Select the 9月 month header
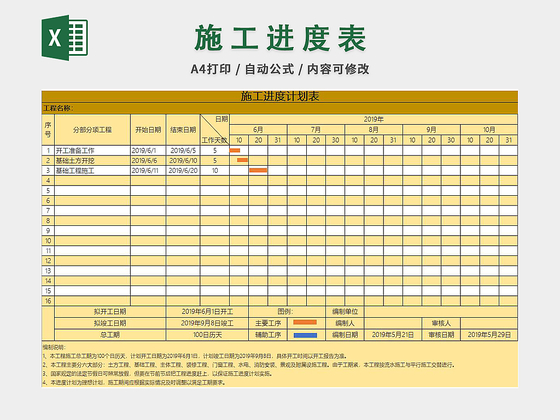 (x=431, y=130)
